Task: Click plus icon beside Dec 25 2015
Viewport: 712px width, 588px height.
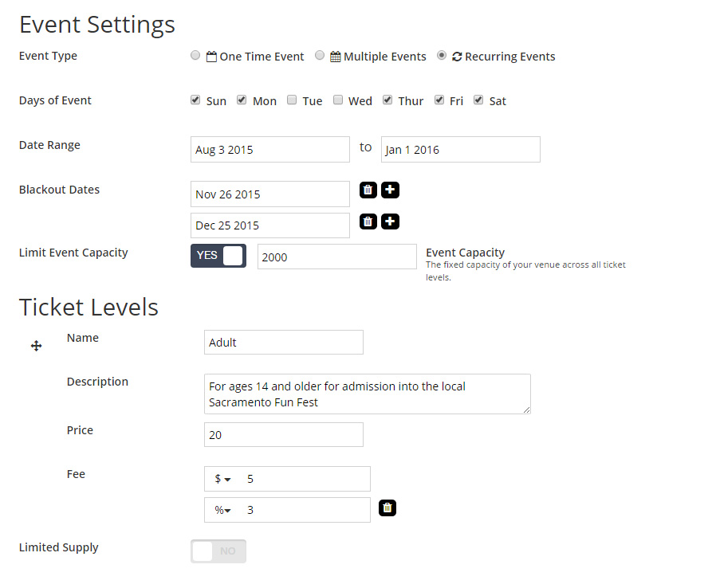Action: point(390,221)
